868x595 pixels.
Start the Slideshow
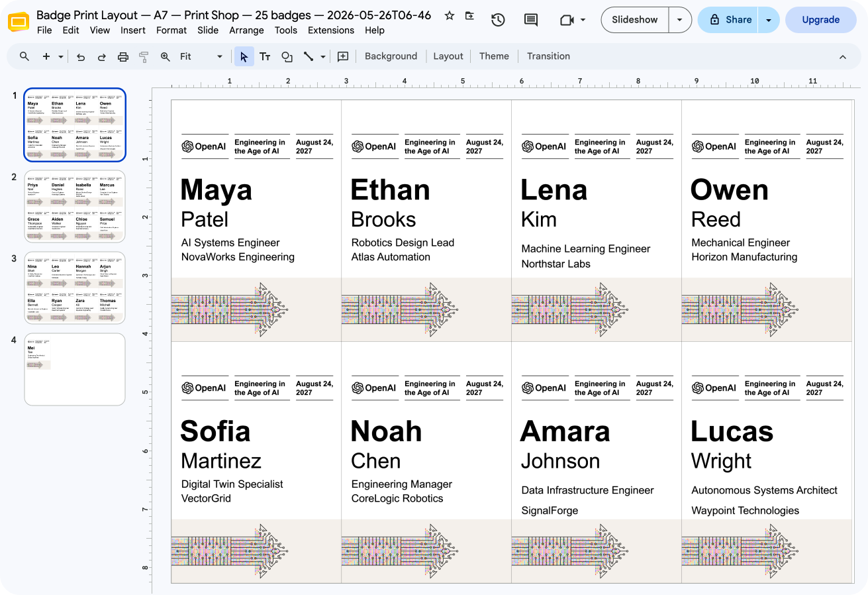634,20
